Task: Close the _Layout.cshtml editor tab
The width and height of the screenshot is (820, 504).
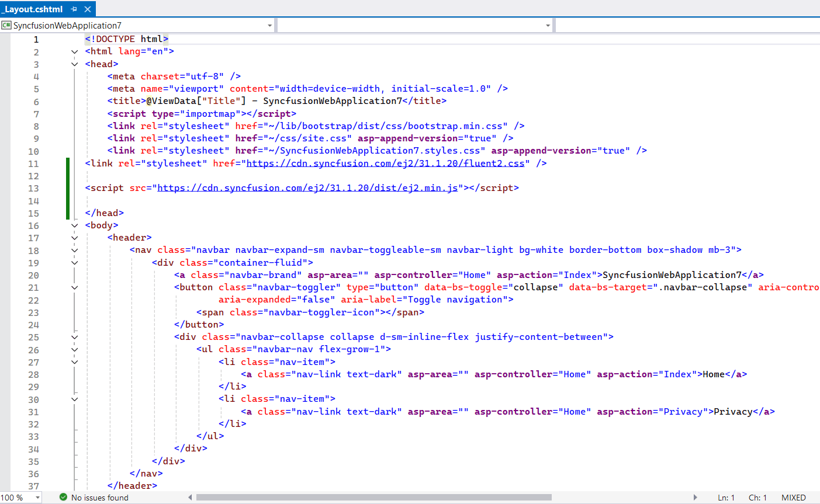Action: pyautogui.click(x=87, y=9)
